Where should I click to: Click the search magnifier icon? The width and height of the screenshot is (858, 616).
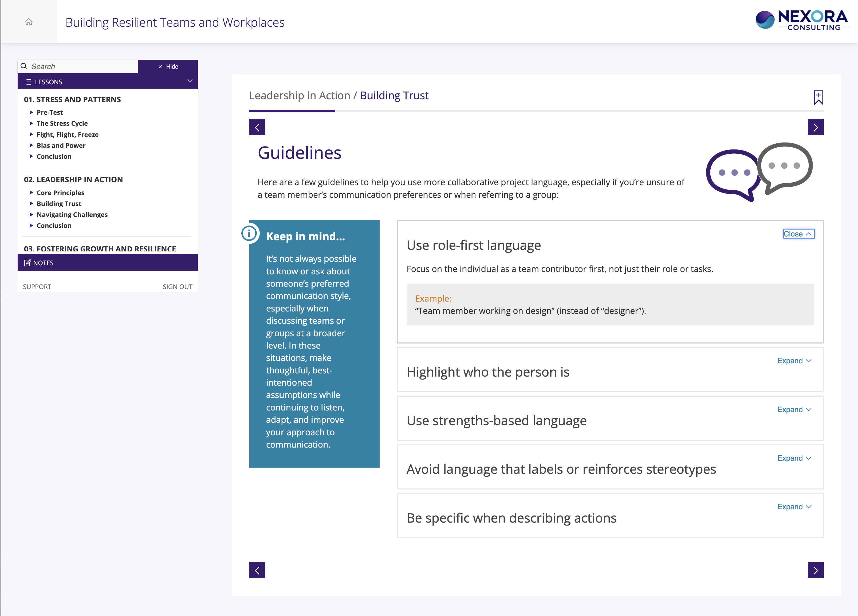coord(24,66)
